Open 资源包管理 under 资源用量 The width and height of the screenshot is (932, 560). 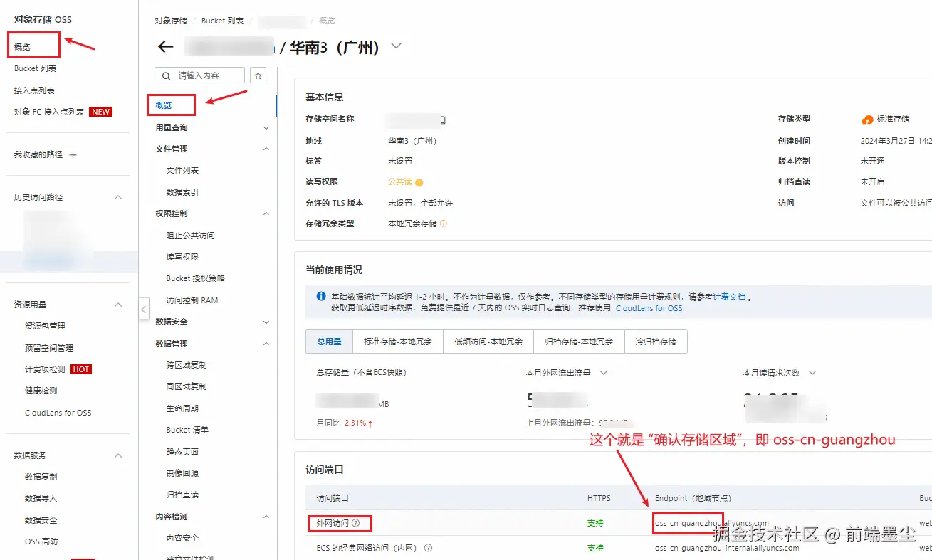pos(45,326)
